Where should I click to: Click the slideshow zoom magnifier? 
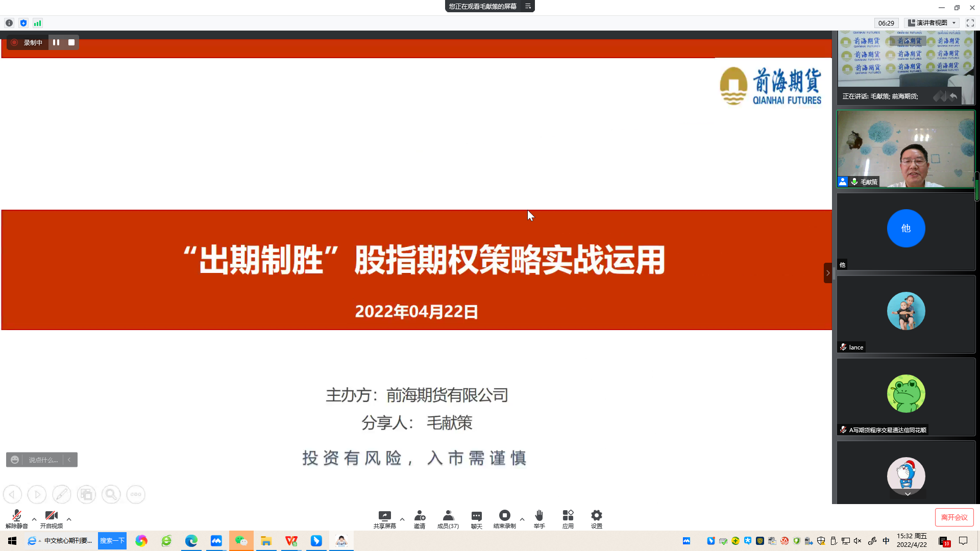(111, 494)
